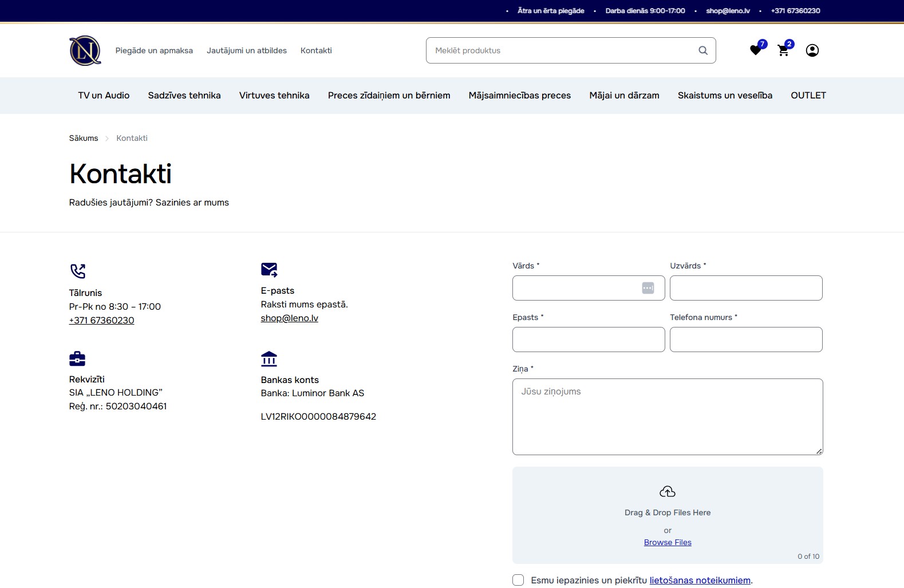904x588 pixels.
Task: Open the Virtuves tehnika category
Action: pos(274,96)
